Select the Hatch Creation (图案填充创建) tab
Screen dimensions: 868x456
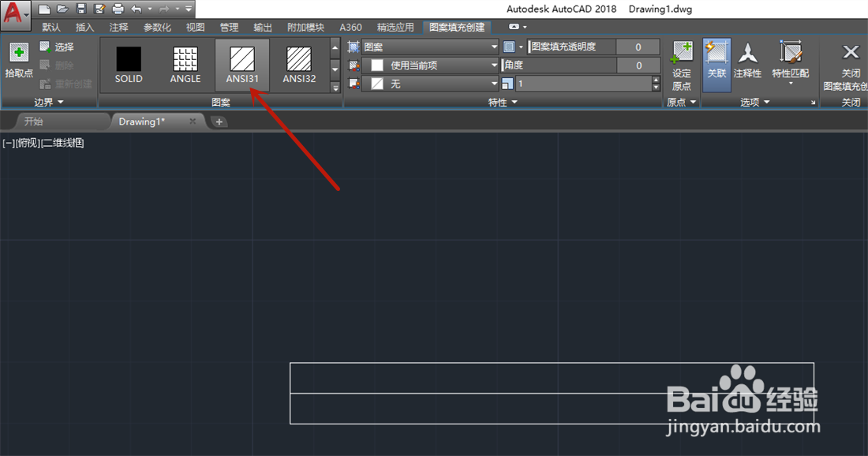(457, 27)
